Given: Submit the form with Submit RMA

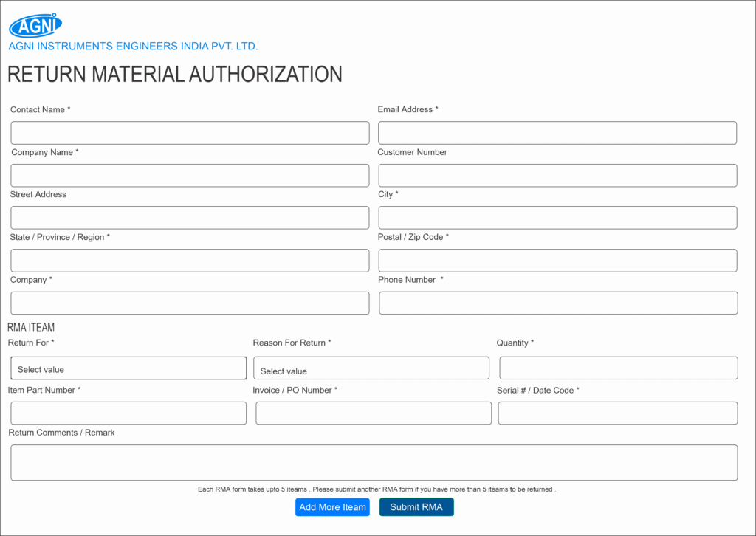Looking at the screenshot, I should 416,507.
